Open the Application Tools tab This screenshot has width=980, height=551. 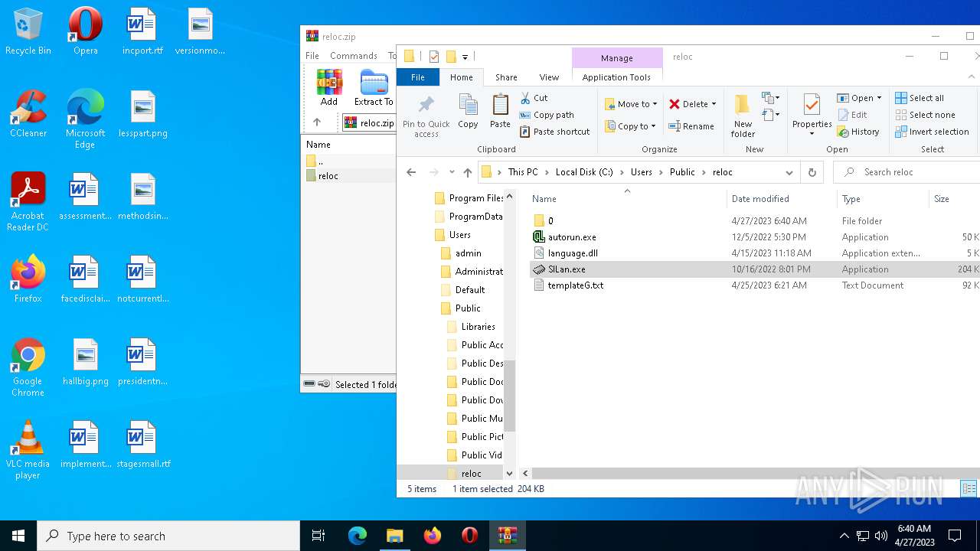(x=616, y=77)
